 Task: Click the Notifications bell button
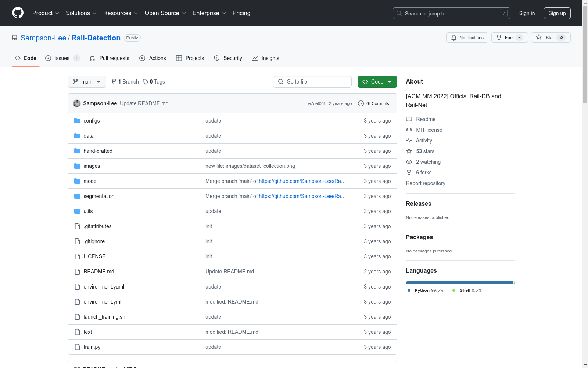467,38
